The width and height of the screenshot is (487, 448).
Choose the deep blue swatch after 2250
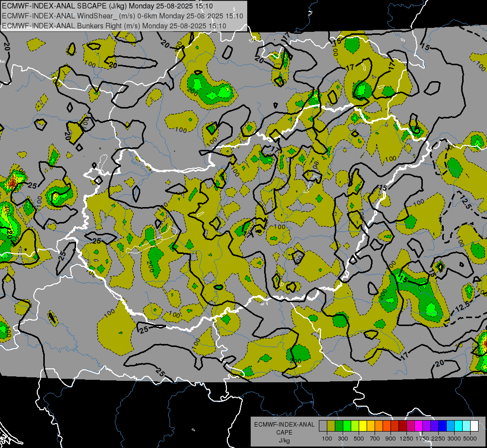(x=443, y=426)
